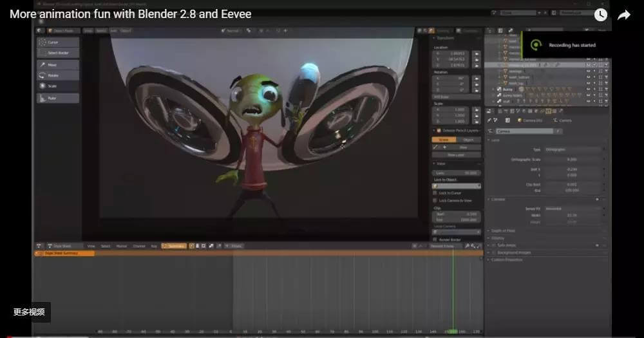Image resolution: width=644 pixels, height=338 pixels.
Task: Open 3D viewport Select menu
Action: pos(101,30)
